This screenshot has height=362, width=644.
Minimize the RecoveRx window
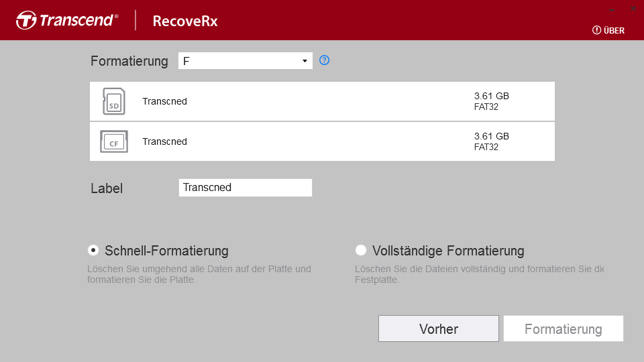coord(612,9)
